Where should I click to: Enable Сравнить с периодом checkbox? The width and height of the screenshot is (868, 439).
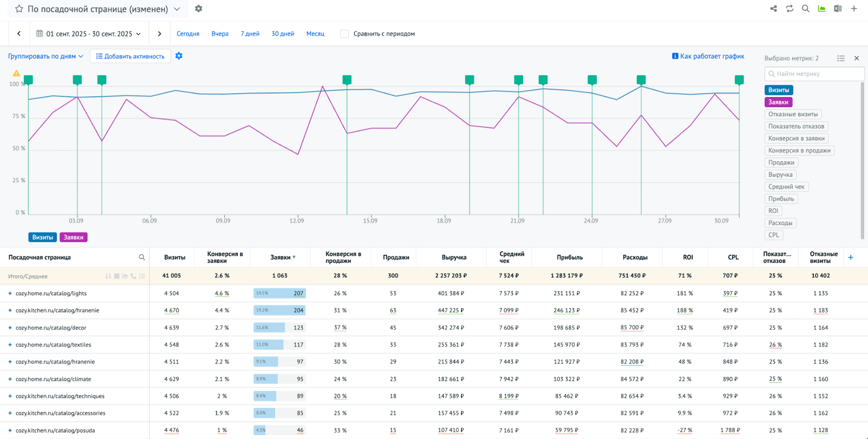344,34
